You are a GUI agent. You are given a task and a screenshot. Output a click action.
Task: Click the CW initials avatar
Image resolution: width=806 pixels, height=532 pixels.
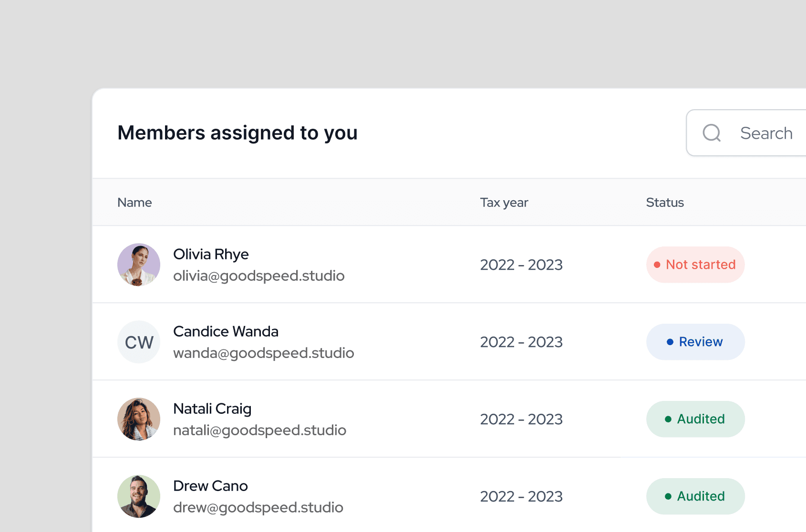coord(139,342)
